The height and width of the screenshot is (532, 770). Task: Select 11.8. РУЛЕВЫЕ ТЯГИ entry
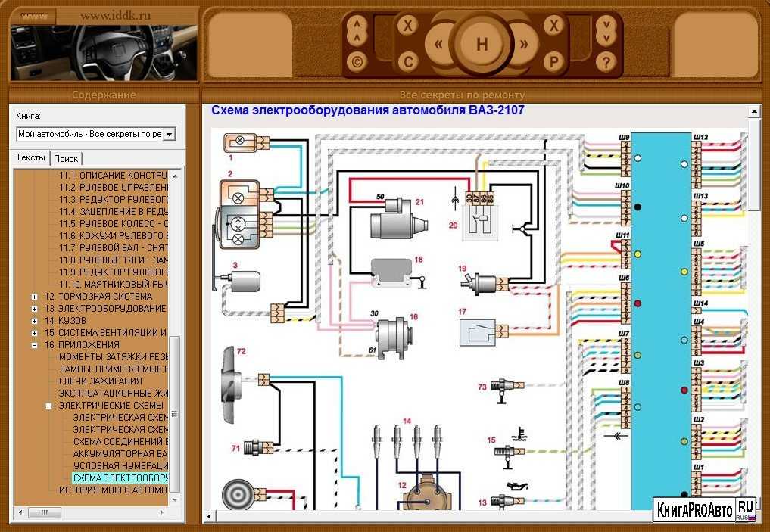pos(113,260)
